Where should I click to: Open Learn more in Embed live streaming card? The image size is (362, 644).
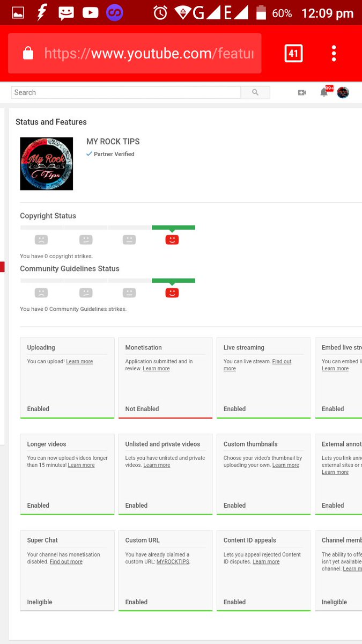335,369
